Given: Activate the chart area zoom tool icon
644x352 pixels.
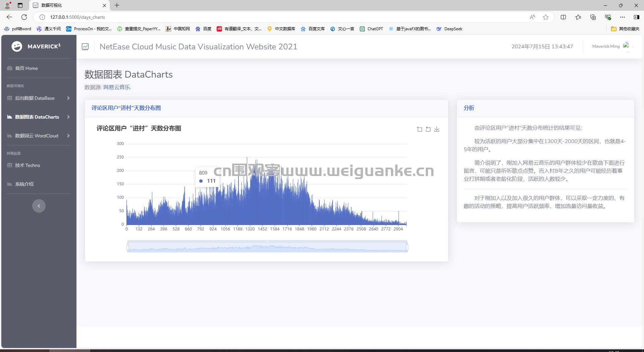Looking at the screenshot, I should coord(420,129).
